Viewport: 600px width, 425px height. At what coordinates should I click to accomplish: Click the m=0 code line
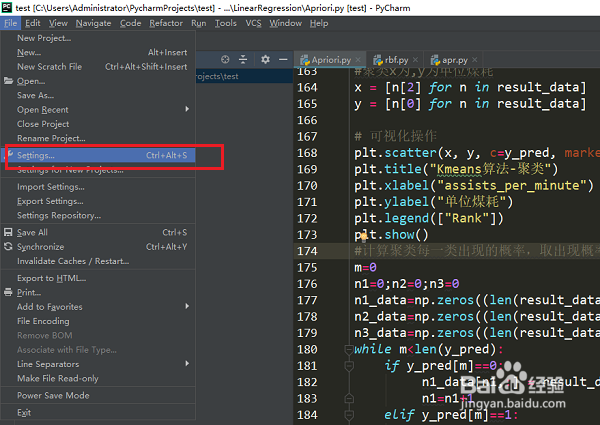point(365,267)
